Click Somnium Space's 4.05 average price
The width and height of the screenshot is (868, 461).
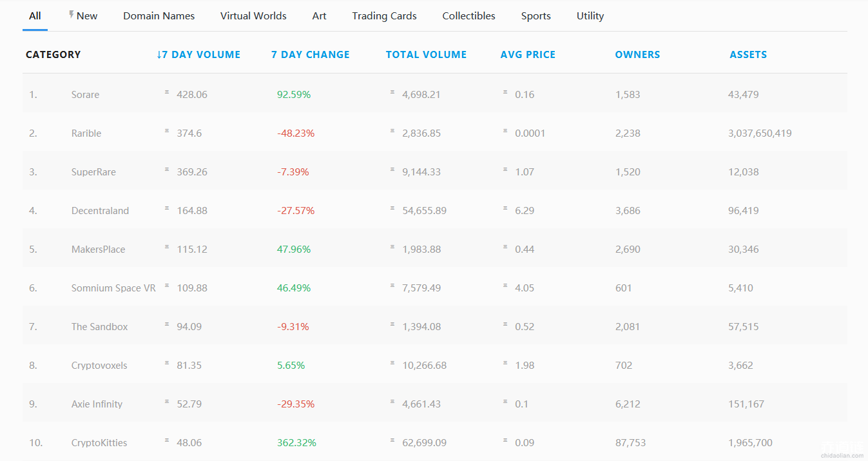(x=525, y=288)
